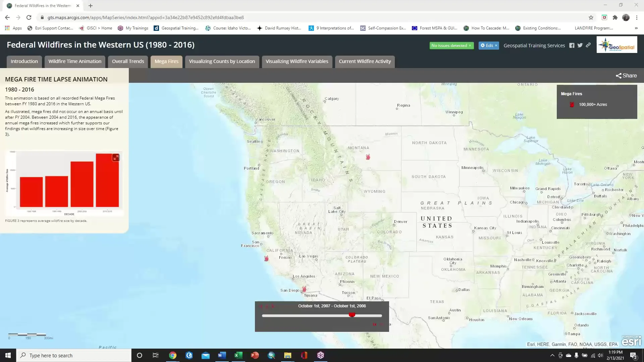Open File Explorer from the taskbar

(x=287, y=355)
